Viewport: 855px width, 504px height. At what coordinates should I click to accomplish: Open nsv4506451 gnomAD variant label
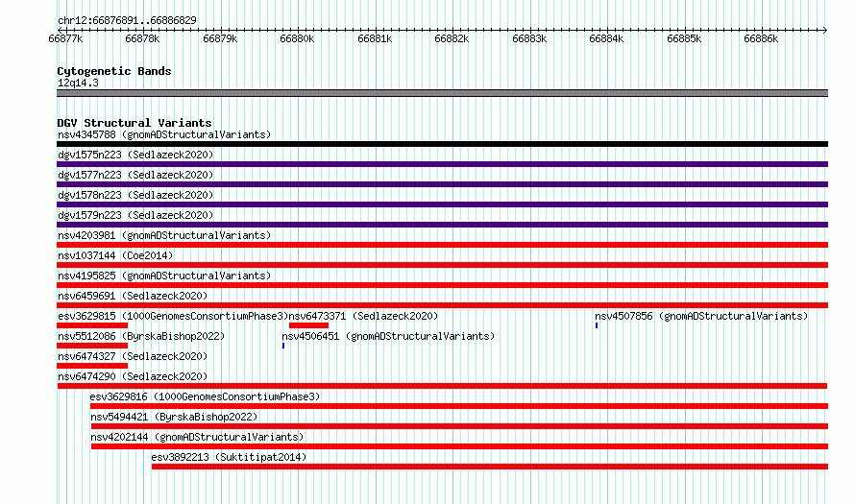coord(388,336)
